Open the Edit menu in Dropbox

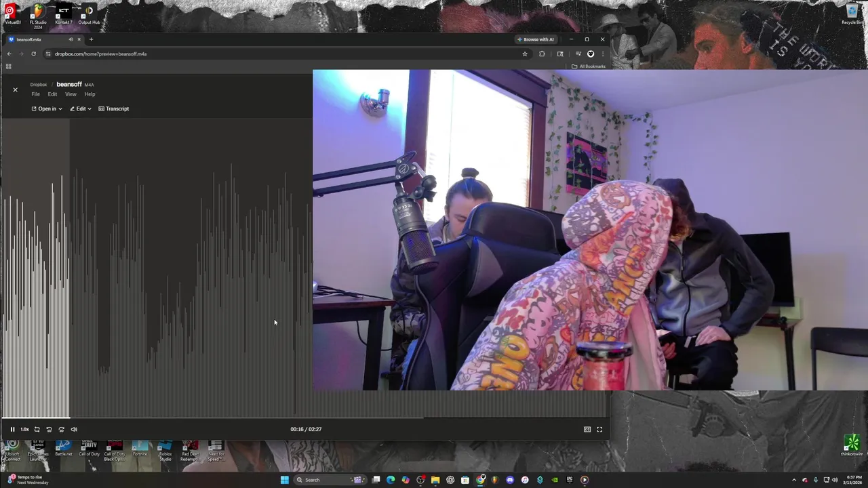[52, 94]
